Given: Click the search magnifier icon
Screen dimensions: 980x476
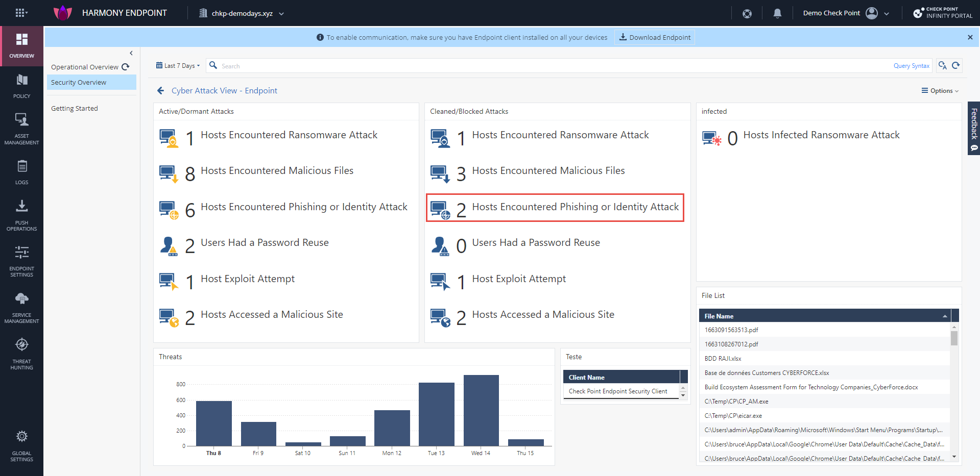Looking at the screenshot, I should coord(213,65).
